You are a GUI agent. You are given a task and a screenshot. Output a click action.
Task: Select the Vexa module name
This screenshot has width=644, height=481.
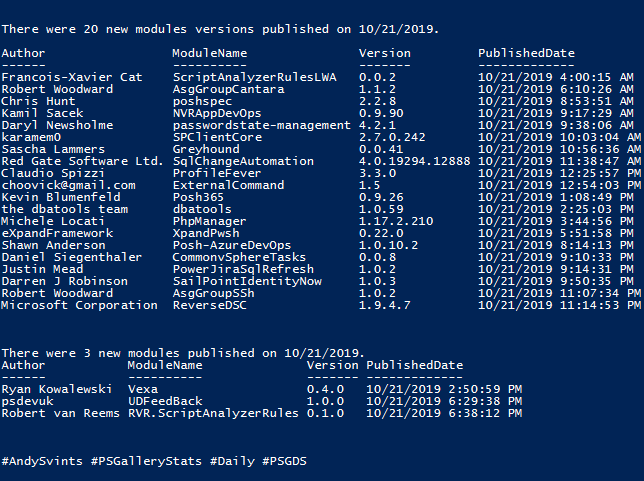(x=143, y=389)
